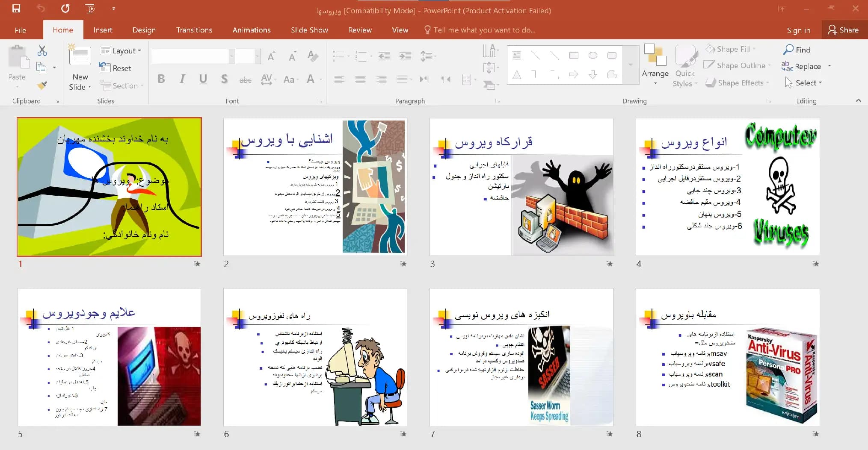Add a New Slide

pos(80,68)
